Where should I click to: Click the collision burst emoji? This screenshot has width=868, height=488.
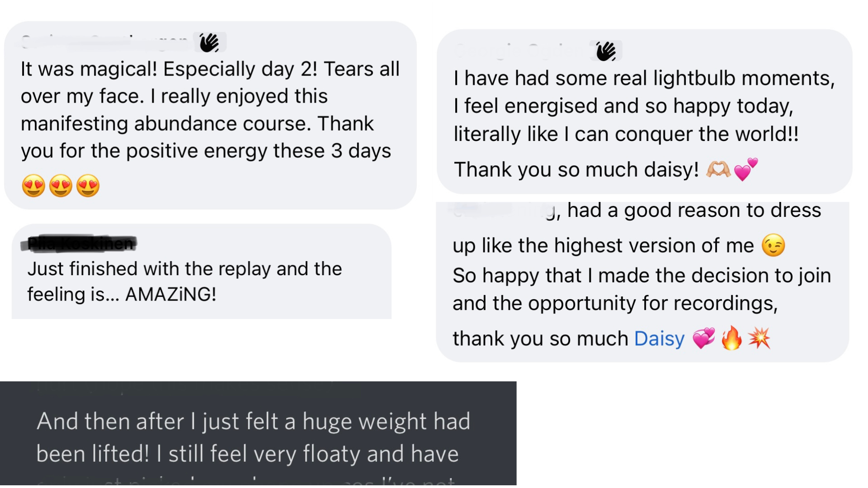[x=759, y=338]
